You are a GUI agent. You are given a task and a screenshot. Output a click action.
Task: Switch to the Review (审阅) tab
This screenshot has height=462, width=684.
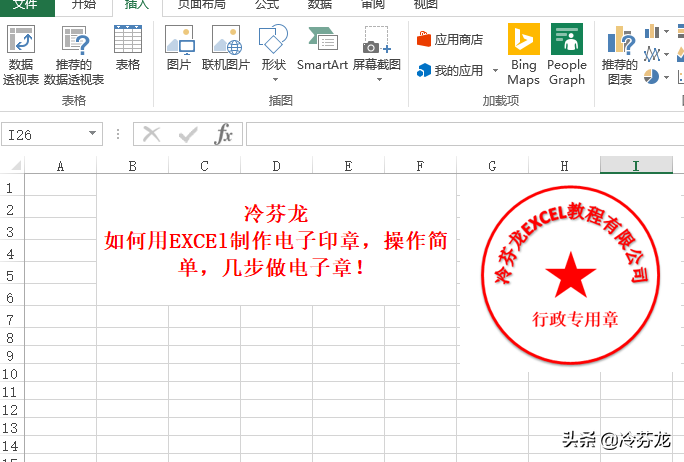click(x=373, y=5)
